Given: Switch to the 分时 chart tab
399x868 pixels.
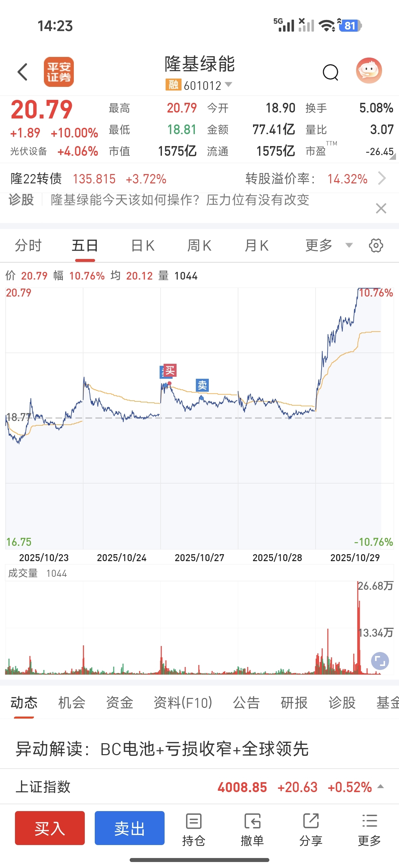Looking at the screenshot, I should (28, 246).
